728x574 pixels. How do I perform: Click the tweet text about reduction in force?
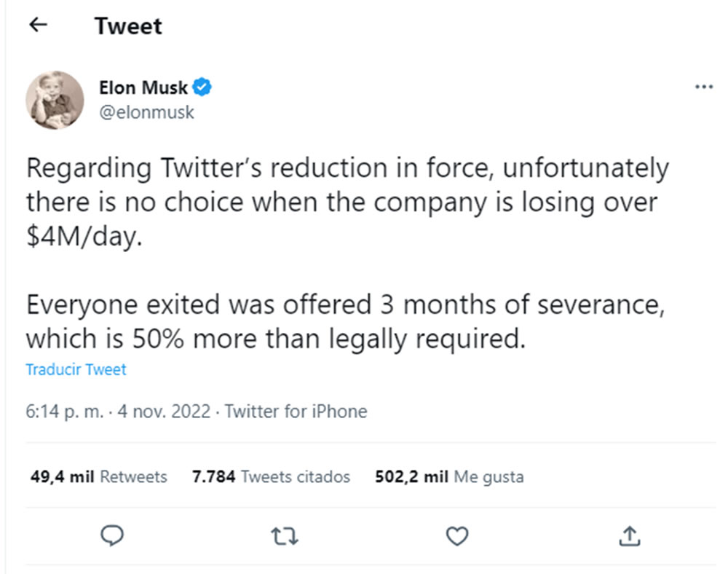tap(347, 202)
